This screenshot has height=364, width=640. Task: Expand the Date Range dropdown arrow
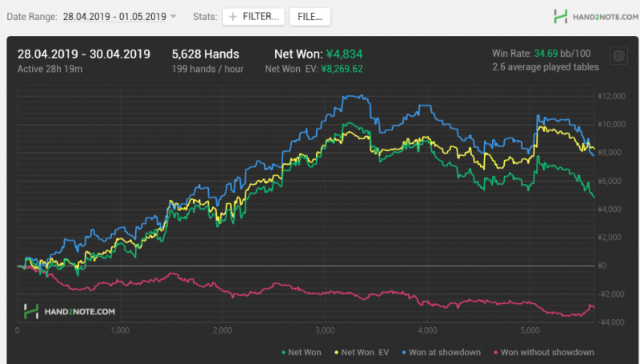174,17
